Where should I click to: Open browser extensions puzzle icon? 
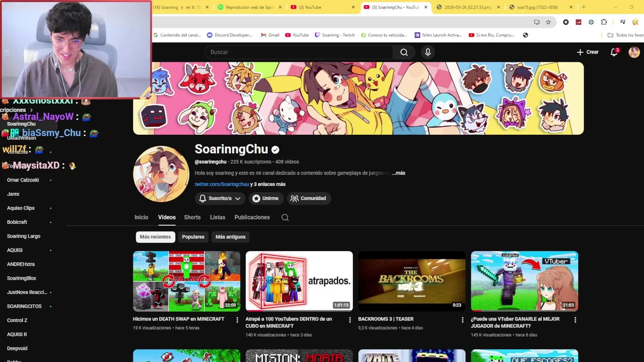pyautogui.click(x=604, y=22)
